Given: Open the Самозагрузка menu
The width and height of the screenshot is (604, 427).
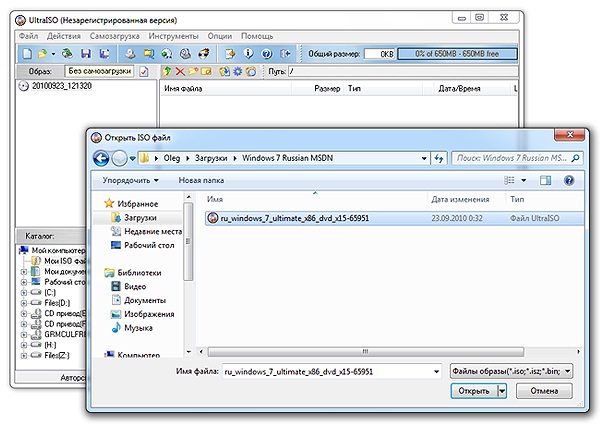Looking at the screenshot, I should coord(114,36).
